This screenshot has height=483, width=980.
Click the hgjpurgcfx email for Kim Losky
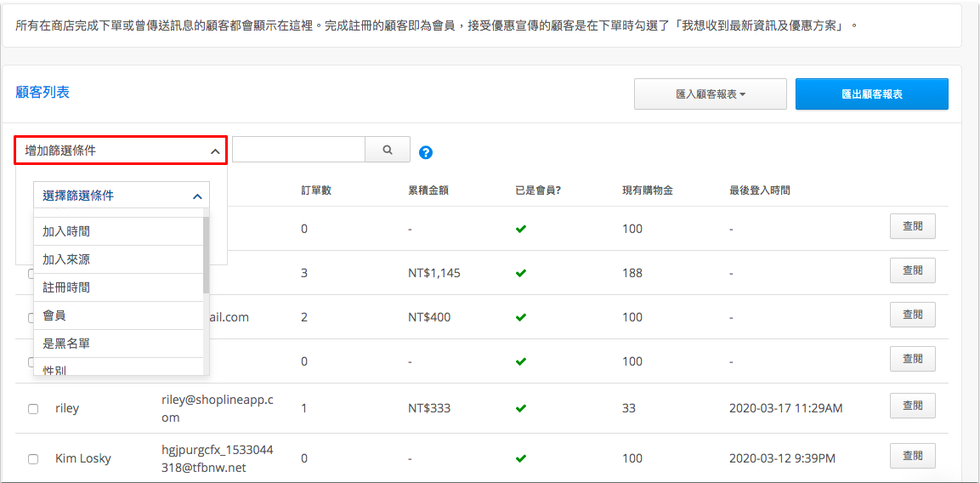[218, 458]
